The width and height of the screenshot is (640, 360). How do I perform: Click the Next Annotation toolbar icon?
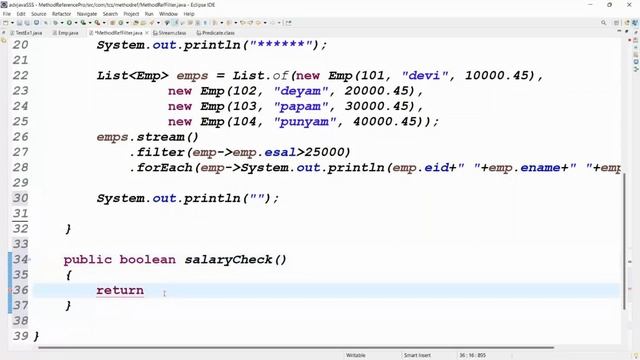pyautogui.click(x=215, y=23)
